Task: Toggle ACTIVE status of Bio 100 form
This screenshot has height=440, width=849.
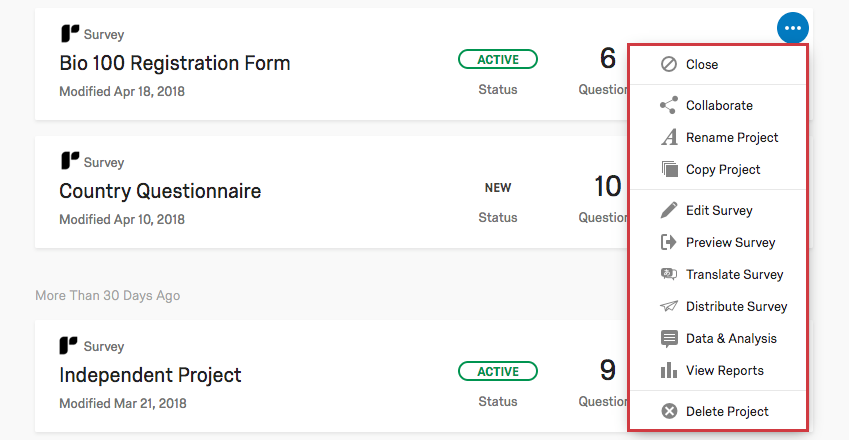Action: [x=497, y=60]
